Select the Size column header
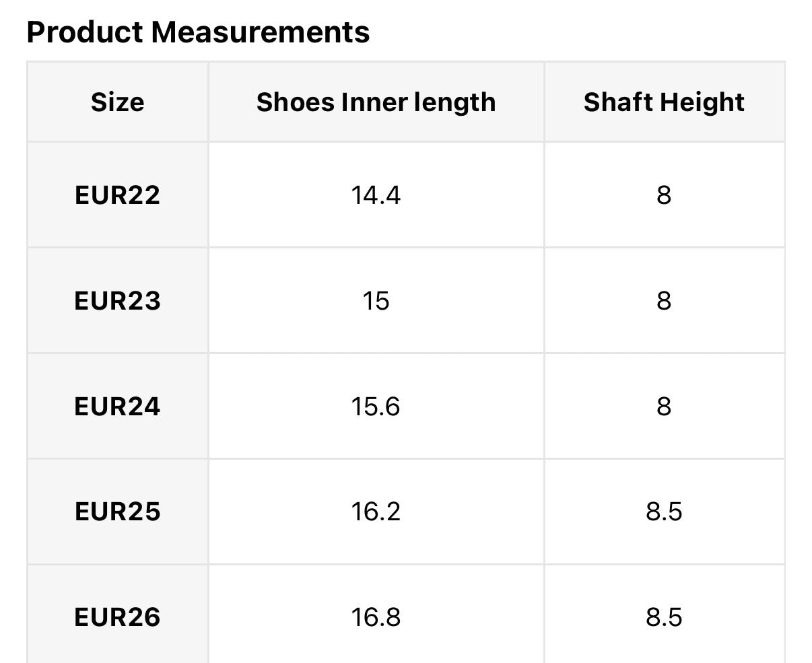The width and height of the screenshot is (812, 663). click(x=118, y=102)
